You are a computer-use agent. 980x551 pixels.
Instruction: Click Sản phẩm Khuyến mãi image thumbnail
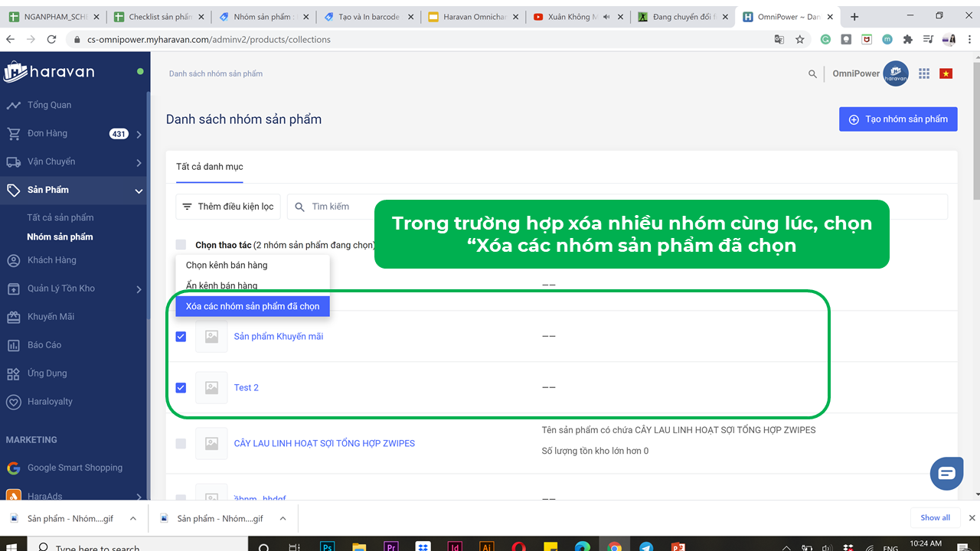(211, 337)
